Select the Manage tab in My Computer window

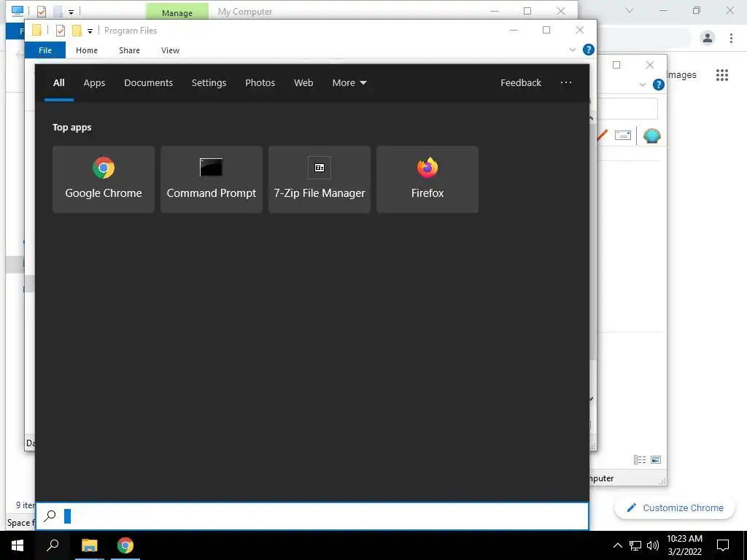click(177, 12)
